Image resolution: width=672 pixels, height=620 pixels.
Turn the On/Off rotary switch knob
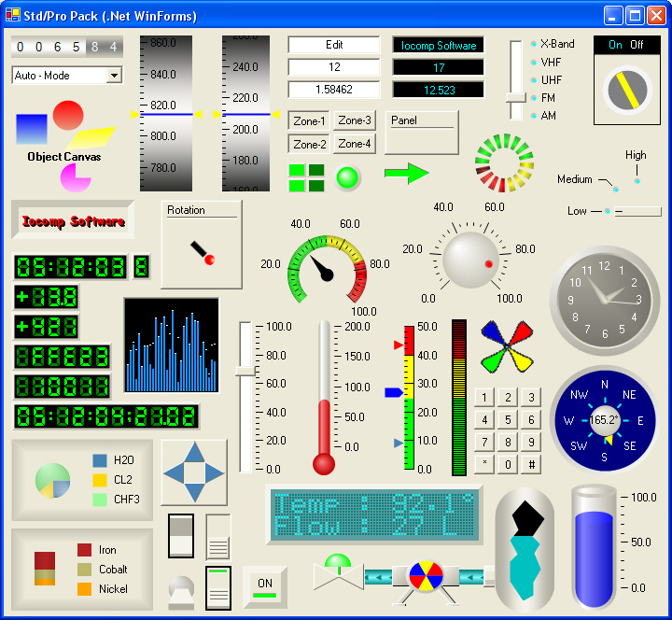click(x=627, y=90)
